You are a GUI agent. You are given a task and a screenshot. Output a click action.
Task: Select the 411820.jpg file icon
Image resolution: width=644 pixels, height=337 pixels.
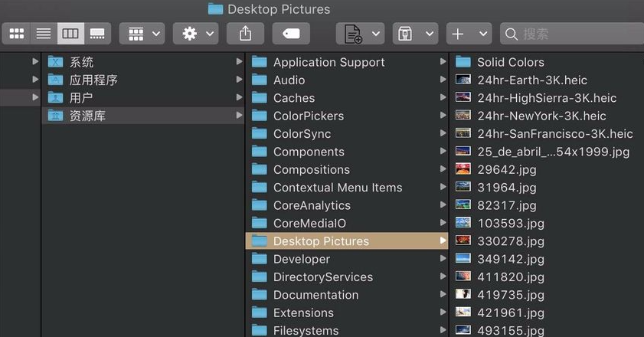(463, 276)
